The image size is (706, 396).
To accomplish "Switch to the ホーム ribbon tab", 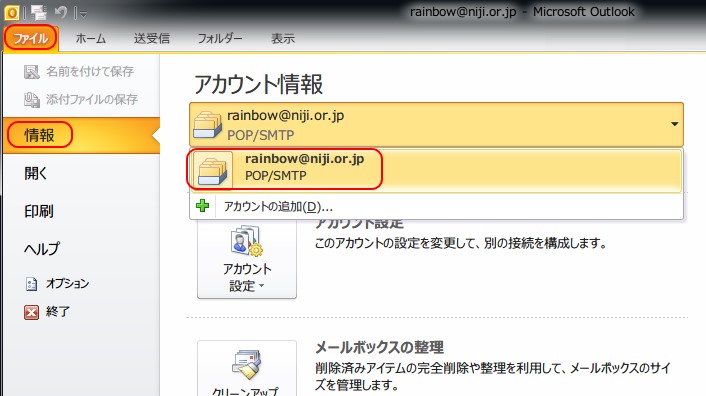I will tap(91, 39).
